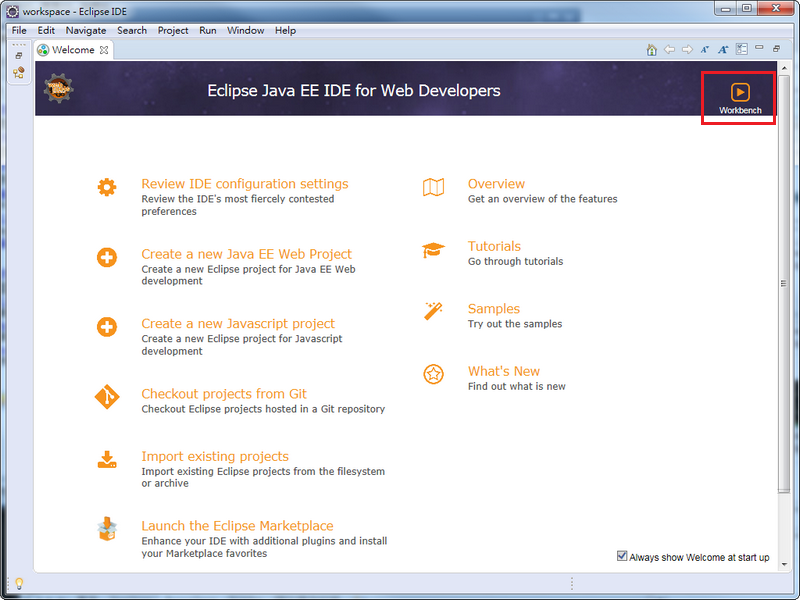The width and height of the screenshot is (800, 600).
Task: Click the Welcome page vertical scrollbar
Action: click(x=783, y=284)
